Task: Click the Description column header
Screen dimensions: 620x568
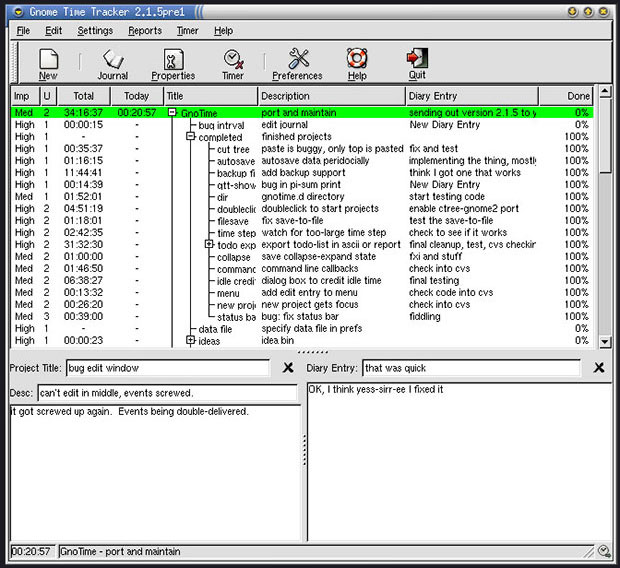Action: click(332, 96)
